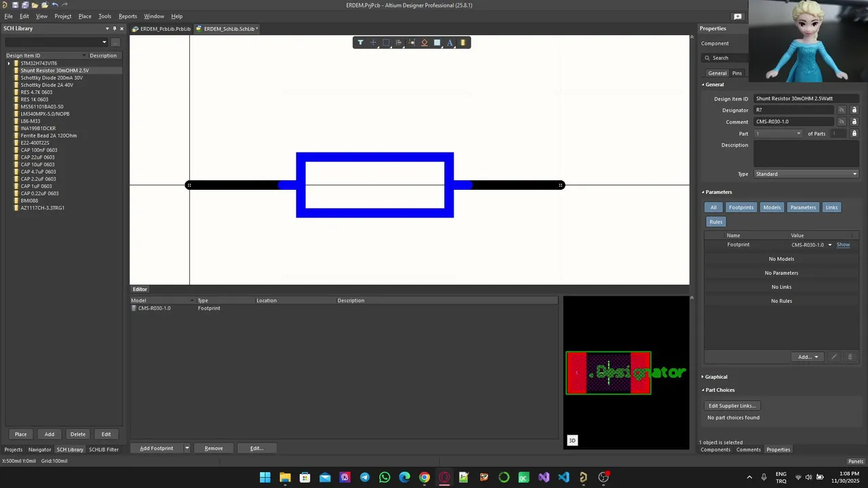Toggle Designator lock icon

tap(854, 110)
